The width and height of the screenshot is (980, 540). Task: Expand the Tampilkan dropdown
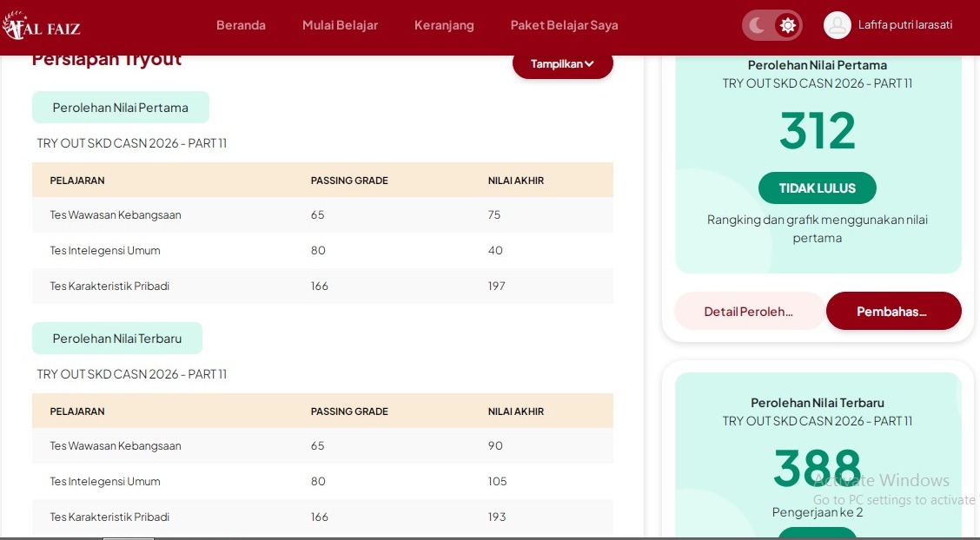coord(562,64)
